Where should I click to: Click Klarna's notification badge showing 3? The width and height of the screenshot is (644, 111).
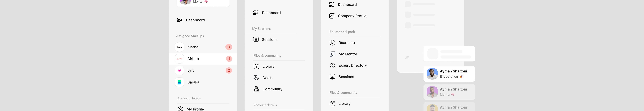click(x=228, y=47)
